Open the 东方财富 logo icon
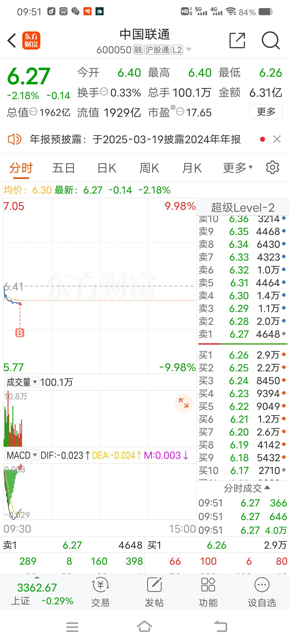 click(x=31, y=40)
